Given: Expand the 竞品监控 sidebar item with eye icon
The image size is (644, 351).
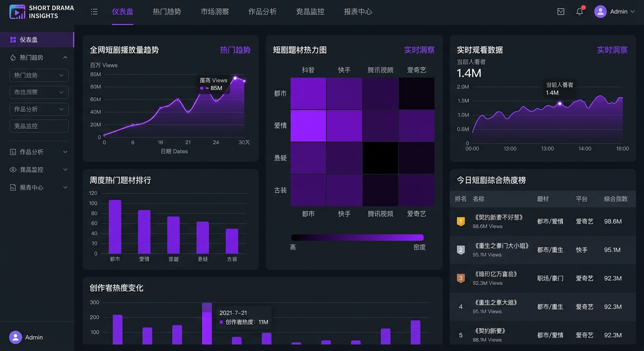Looking at the screenshot, I should [65, 170].
